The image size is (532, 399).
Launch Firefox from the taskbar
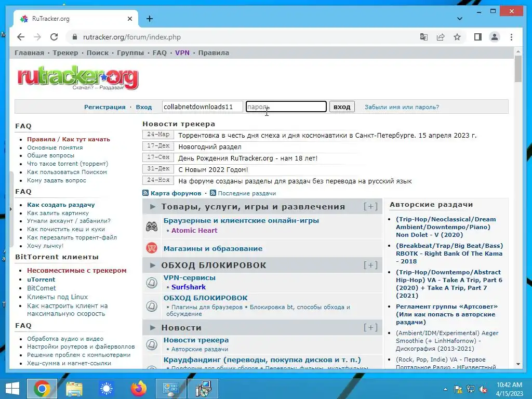coord(139,389)
